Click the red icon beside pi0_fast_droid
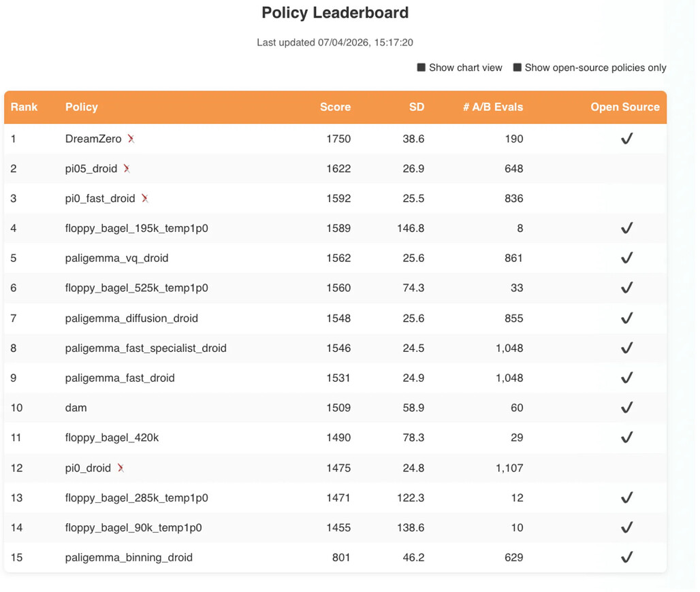Viewport: 700px width, 592px height. tap(144, 199)
